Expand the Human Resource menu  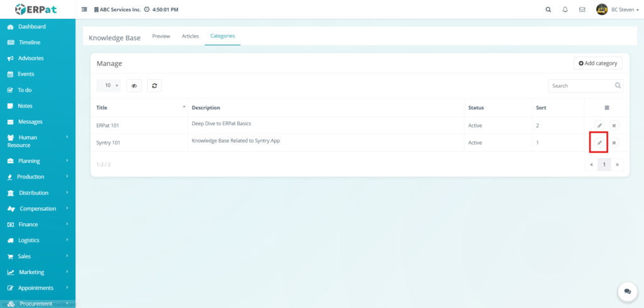(38, 141)
